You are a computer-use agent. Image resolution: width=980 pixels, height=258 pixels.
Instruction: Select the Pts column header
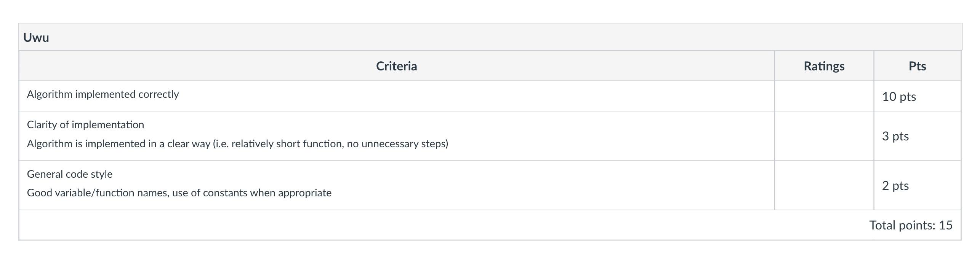918,66
